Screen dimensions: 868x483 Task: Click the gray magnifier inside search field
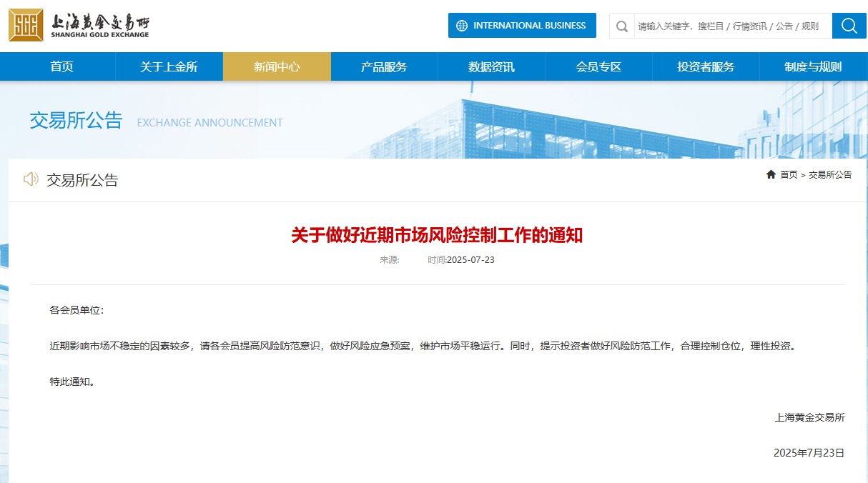[x=622, y=26]
